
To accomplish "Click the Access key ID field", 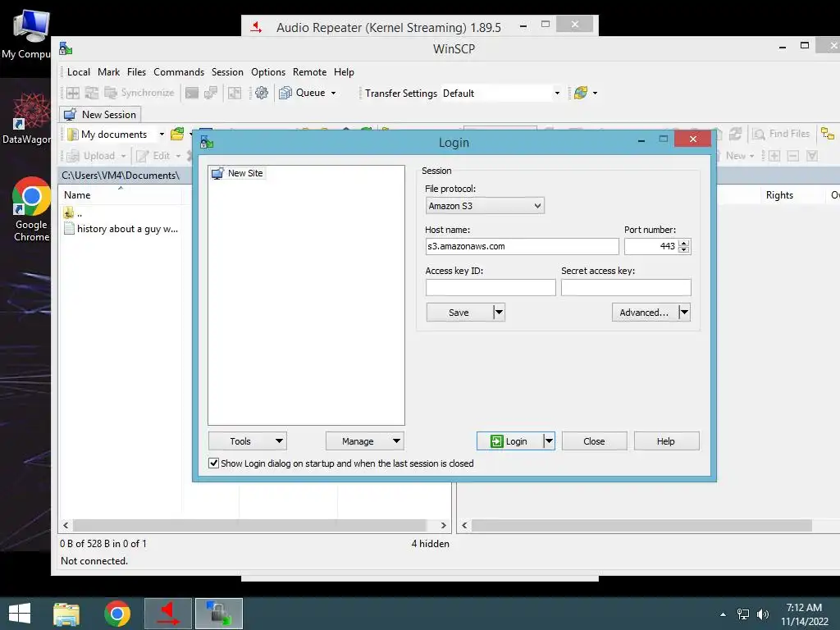I will click(491, 287).
